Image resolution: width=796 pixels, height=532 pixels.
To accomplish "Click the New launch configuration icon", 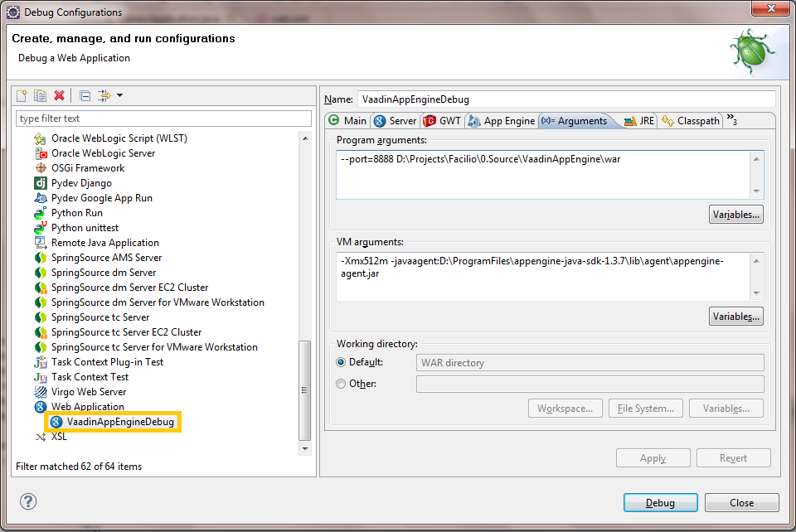I will [x=22, y=96].
